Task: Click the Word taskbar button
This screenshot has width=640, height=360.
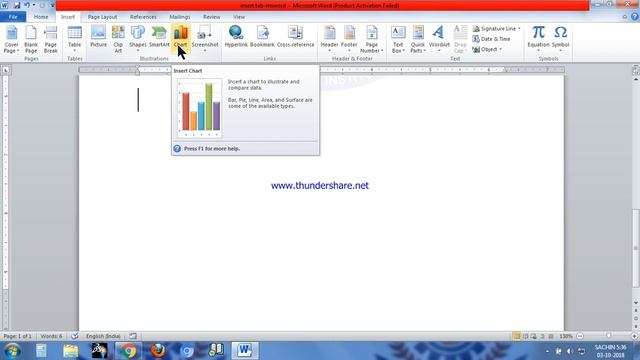Action: [245, 351]
